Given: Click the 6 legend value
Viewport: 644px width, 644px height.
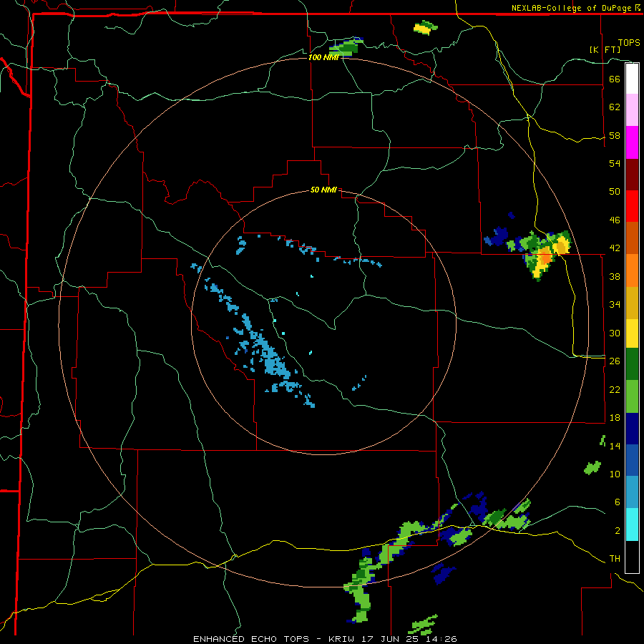Looking at the screenshot, I should 617,502.
